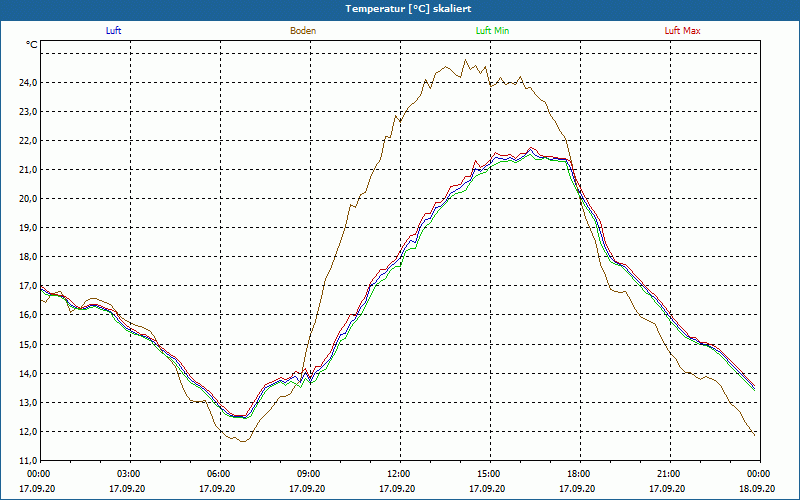Click the 13,0 y-axis value
This screenshot has width=800, height=500.
(29, 403)
